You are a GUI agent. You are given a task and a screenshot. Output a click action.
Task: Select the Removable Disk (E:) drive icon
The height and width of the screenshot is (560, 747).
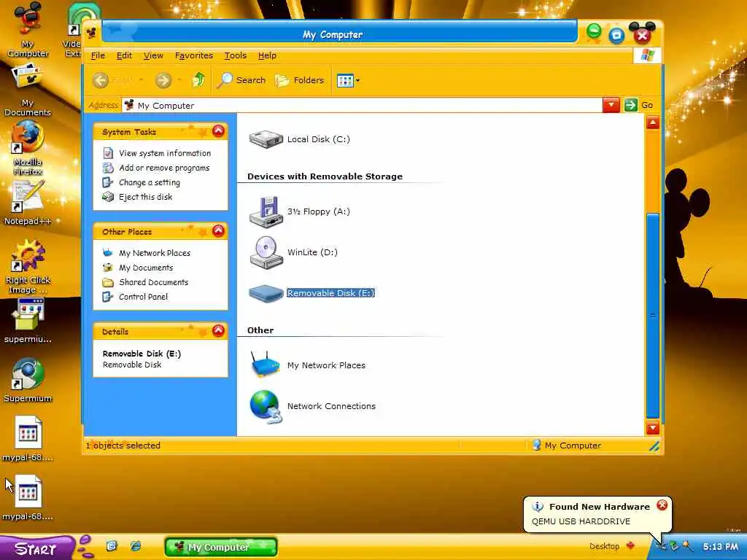coord(266,293)
